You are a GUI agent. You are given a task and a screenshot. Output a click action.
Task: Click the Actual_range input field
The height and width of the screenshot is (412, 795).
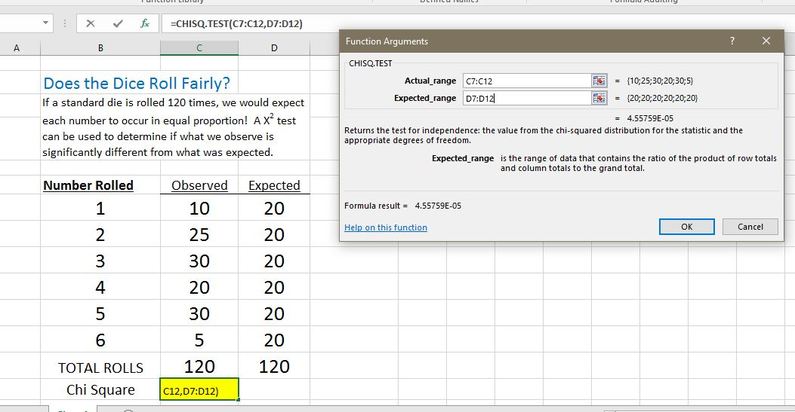(x=525, y=80)
